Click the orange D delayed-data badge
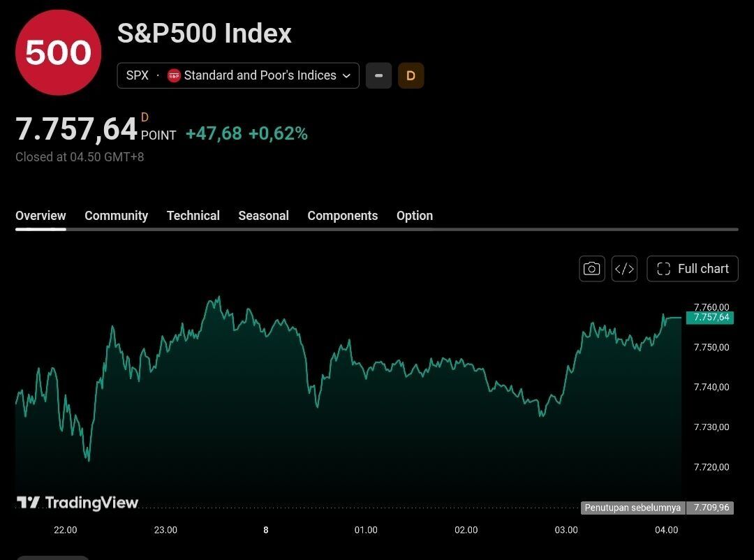754x560 pixels. click(411, 75)
